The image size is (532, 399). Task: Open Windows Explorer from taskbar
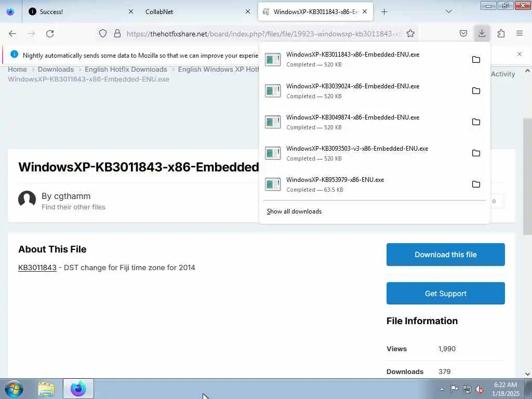(x=46, y=389)
